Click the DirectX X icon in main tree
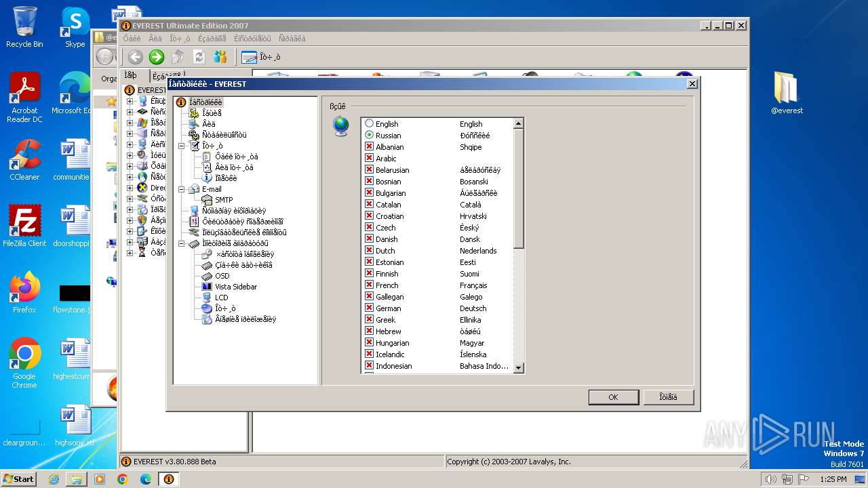 click(142, 188)
